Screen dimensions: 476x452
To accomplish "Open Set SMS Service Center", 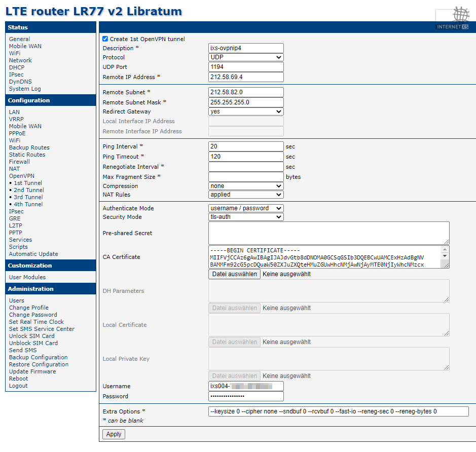I will pyautogui.click(x=42, y=329).
